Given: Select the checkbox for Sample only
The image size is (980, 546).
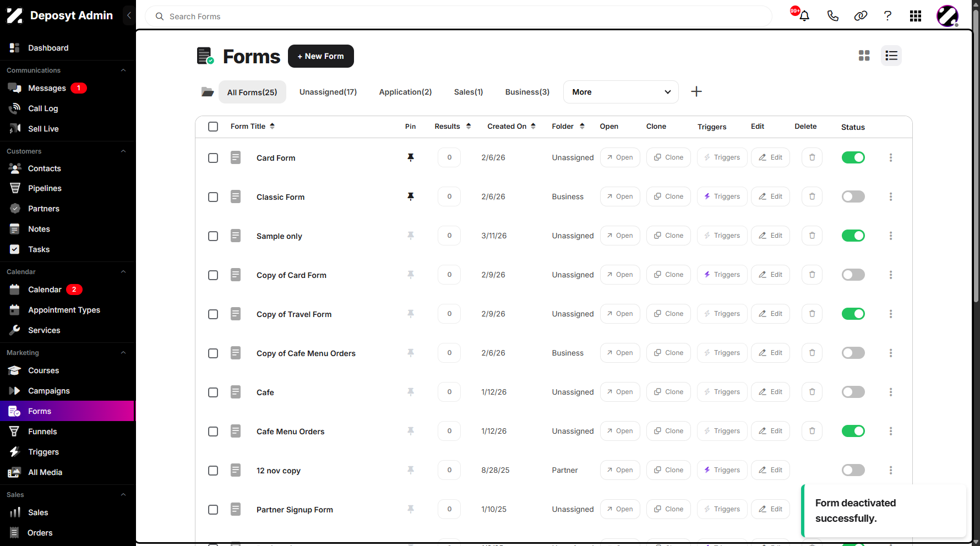Looking at the screenshot, I should click(x=213, y=236).
